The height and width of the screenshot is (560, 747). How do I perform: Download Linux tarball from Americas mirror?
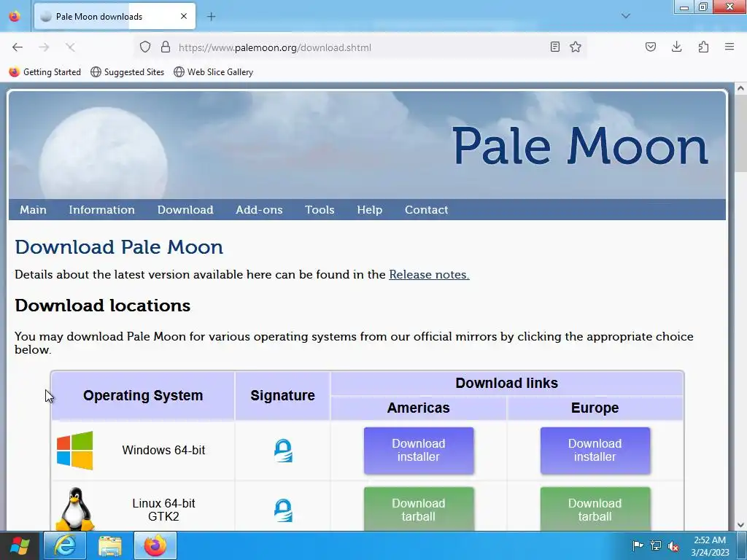(419, 508)
